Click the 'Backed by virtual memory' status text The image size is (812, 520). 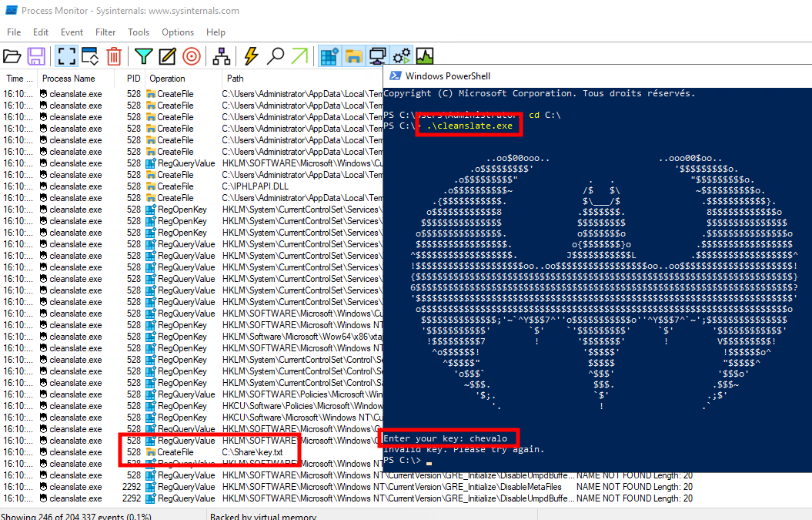pyautogui.click(x=262, y=516)
